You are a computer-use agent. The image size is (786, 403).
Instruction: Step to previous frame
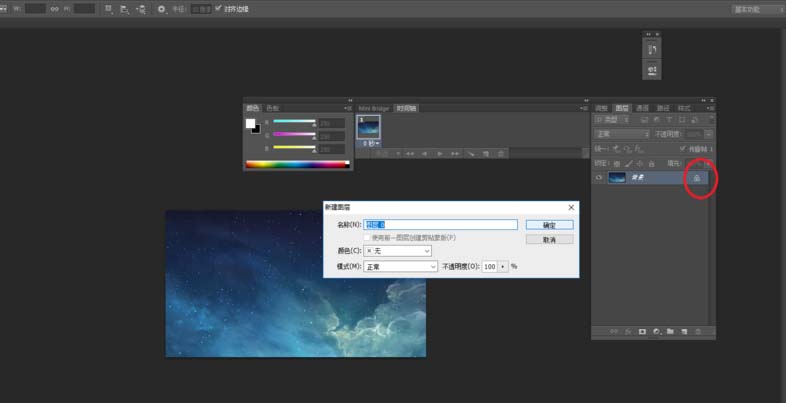[x=424, y=154]
